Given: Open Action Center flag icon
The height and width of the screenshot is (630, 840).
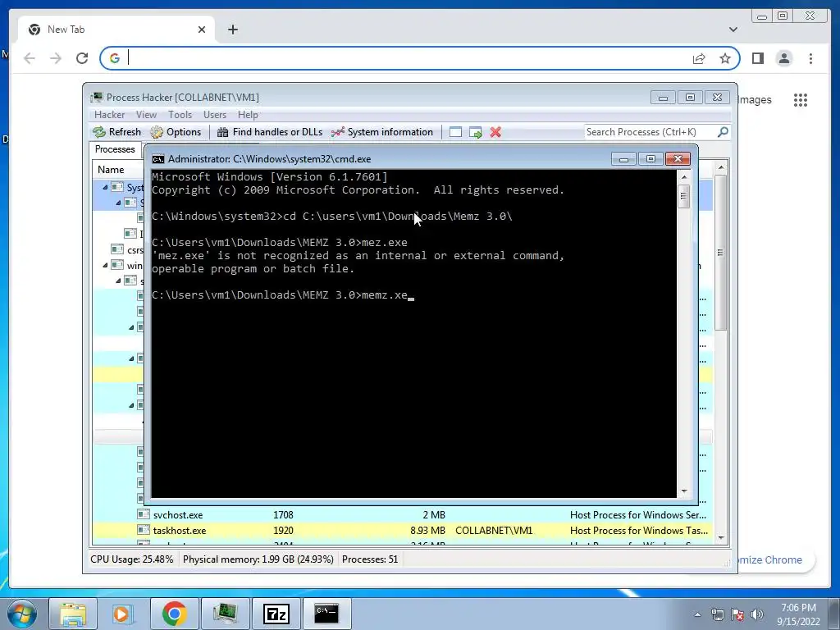Looking at the screenshot, I should (737, 615).
